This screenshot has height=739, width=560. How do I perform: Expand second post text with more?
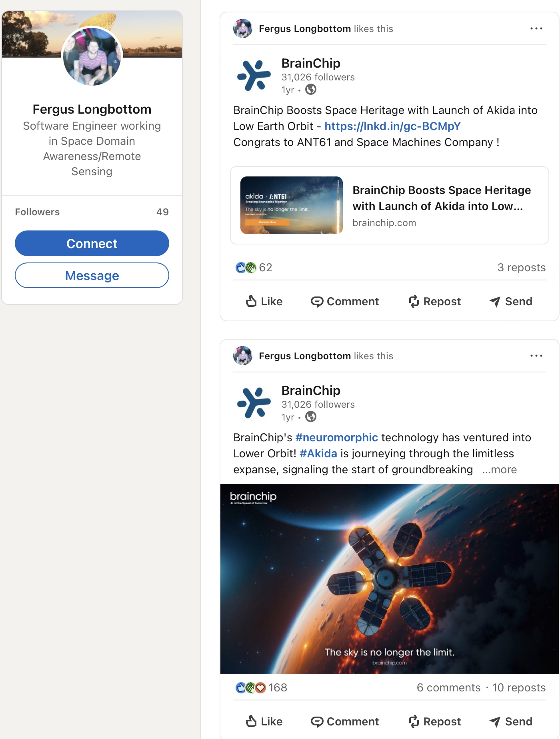pyautogui.click(x=500, y=469)
